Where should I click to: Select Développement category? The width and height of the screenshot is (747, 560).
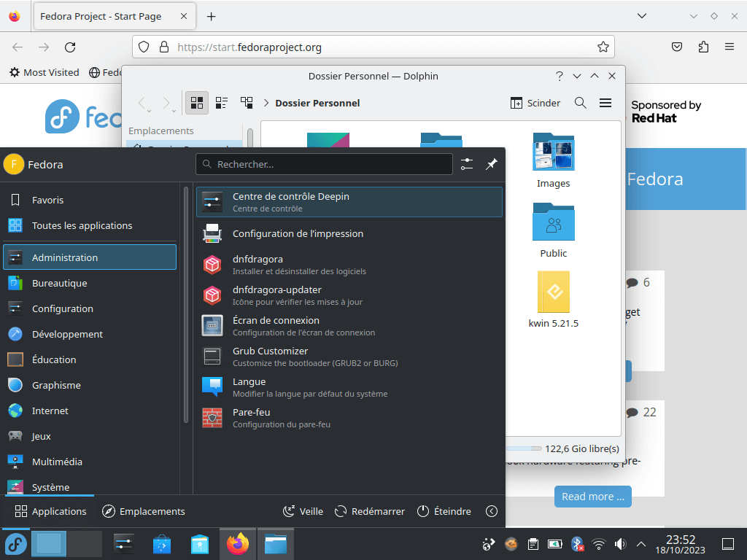(90, 334)
